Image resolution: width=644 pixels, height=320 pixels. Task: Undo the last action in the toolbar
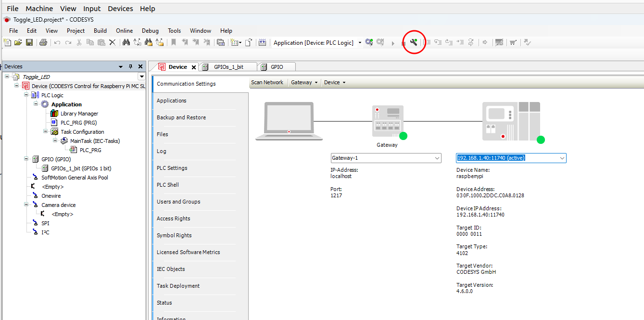coord(57,42)
